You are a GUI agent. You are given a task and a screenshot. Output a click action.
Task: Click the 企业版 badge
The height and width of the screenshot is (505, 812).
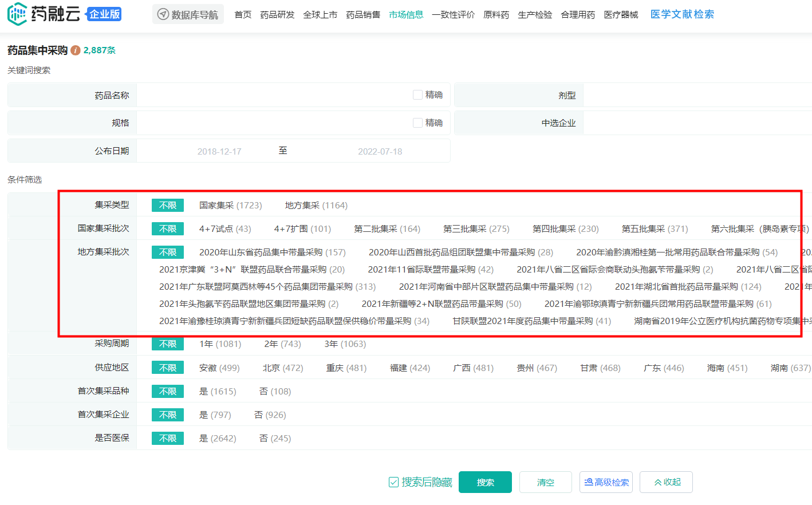(x=104, y=14)
